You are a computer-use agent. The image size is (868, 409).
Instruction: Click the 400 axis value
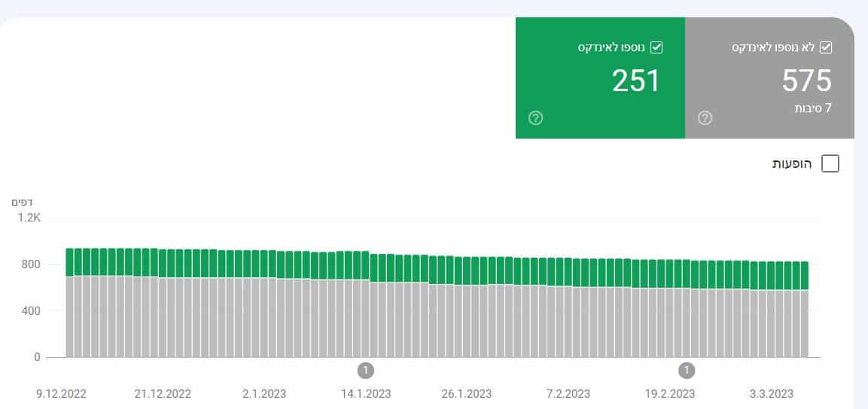click(32, 311)
